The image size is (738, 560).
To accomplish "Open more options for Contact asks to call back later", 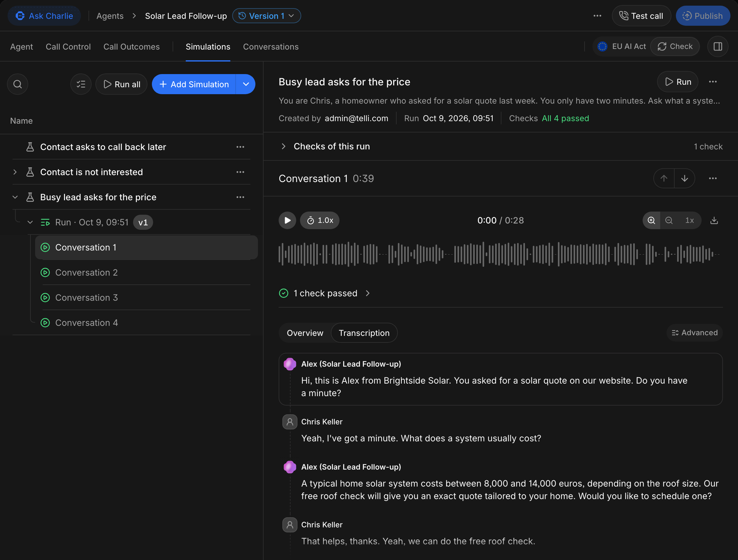I will coord(240,147).
